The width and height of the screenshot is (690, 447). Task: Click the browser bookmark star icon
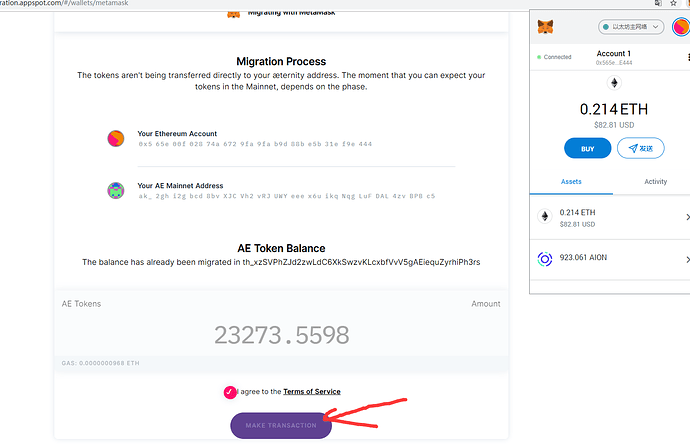pyautogui.click(x=673, y=3)
